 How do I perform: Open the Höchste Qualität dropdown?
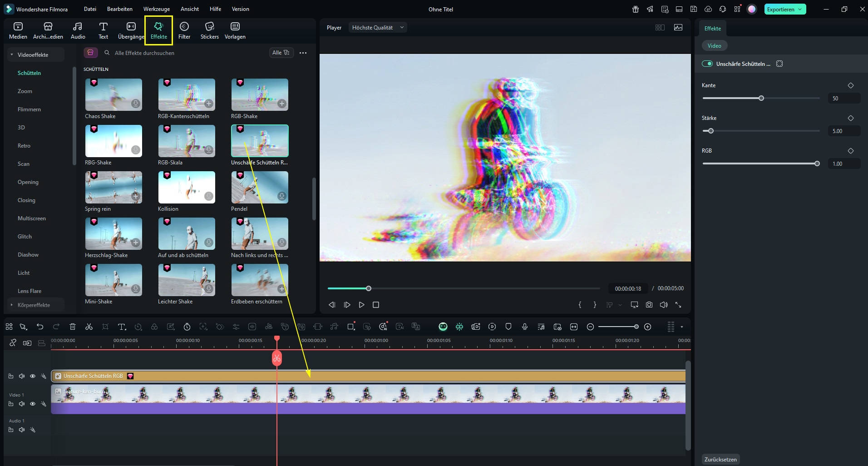click(378, 28)
